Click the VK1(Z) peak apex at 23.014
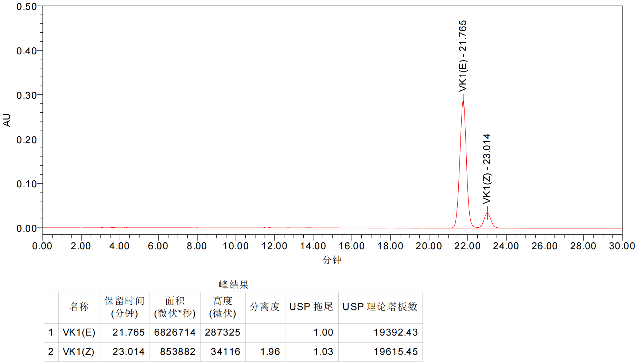Viewport: 637px width, 364px height. 487,213
